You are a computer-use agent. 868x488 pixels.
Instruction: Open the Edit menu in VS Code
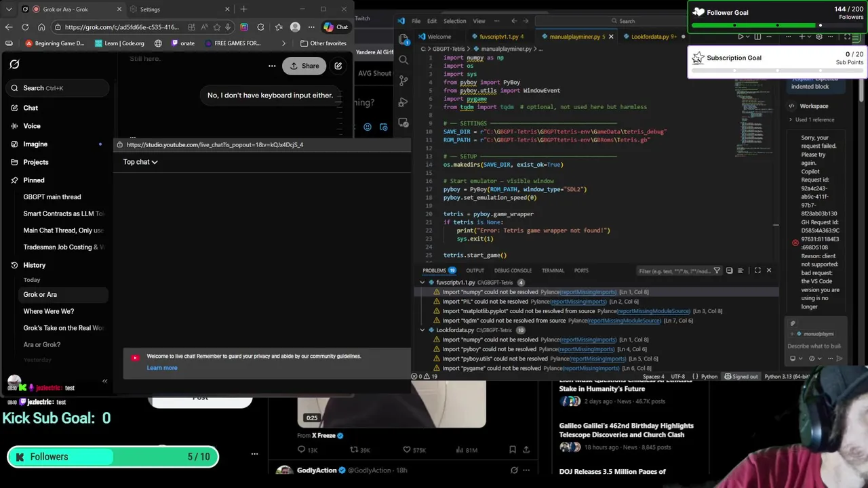tap(431, 21)
